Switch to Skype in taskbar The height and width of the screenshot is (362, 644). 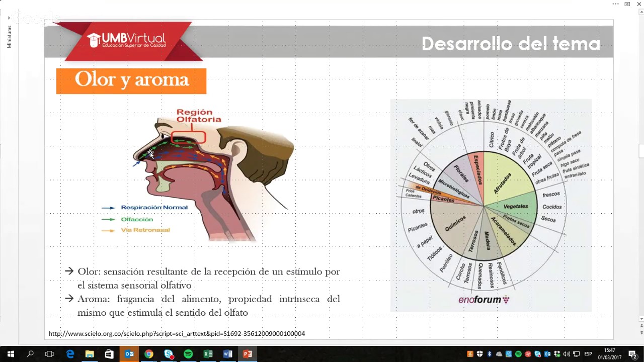click(x=169, y=354)
